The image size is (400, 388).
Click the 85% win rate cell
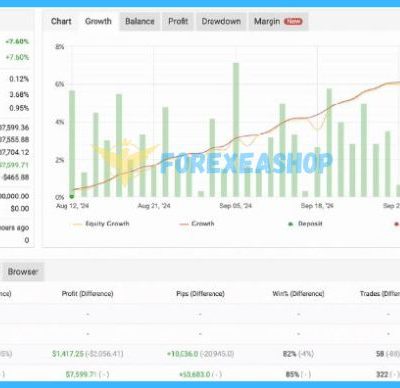click(292, 374)
